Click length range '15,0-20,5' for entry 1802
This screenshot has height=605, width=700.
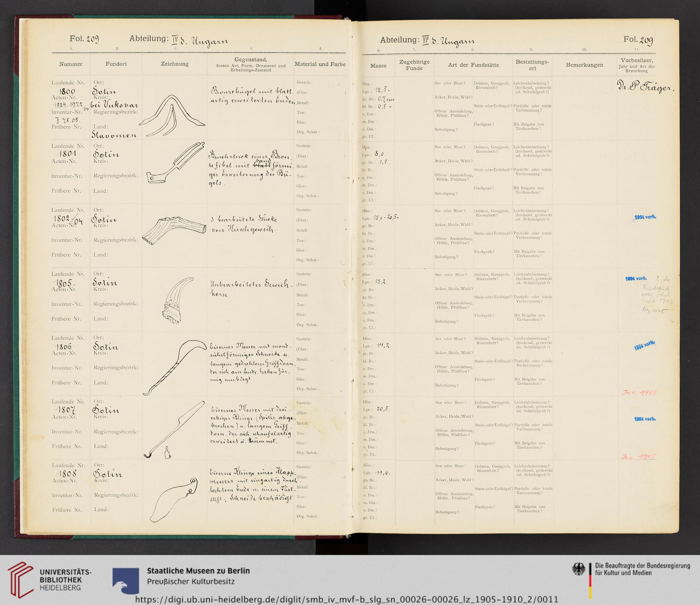[x=386, y=217]
